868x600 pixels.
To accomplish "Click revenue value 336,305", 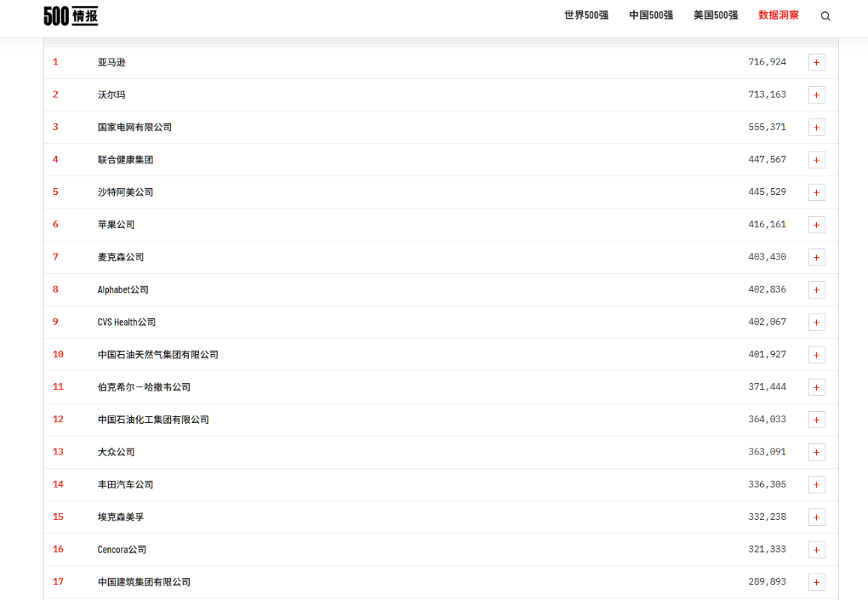I will [x=767, y=484].
